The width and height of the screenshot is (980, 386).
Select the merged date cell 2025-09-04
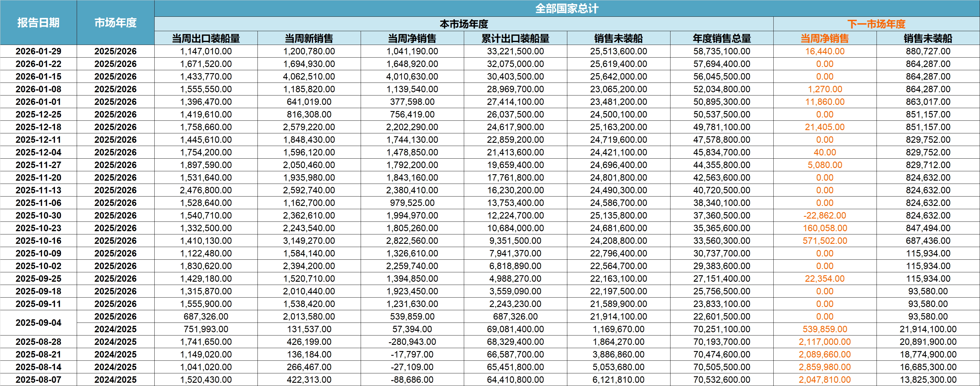point(39,323)
